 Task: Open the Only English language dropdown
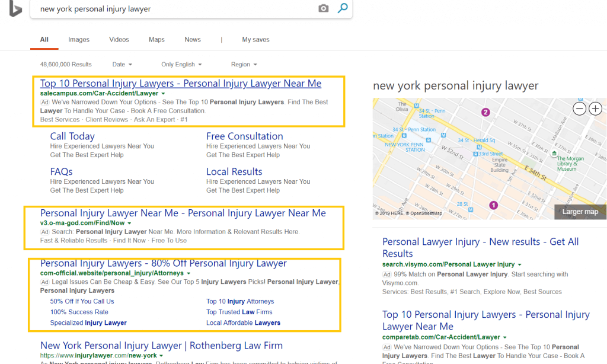point(181,64)
